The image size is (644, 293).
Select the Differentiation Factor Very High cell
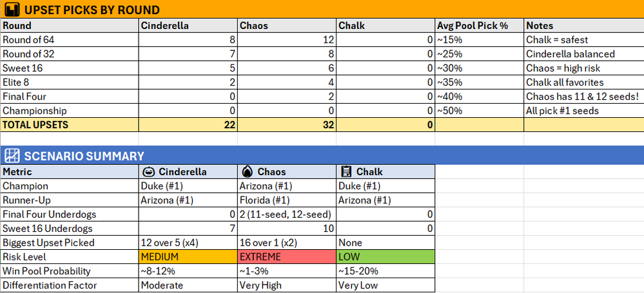[287, 285]
